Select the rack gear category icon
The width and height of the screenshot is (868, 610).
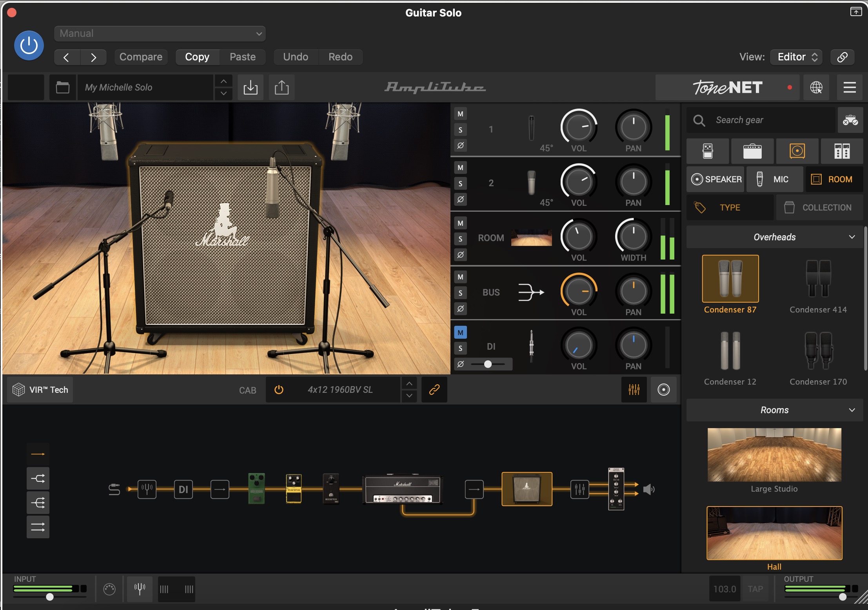pos(842,151)
